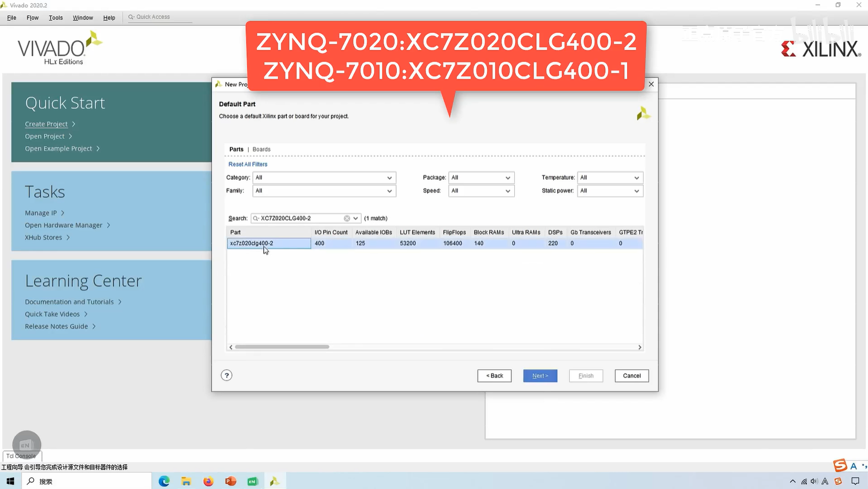
Task: Click the horizontal scrollbar thumb in parts table
Action: tap(282, 347)
